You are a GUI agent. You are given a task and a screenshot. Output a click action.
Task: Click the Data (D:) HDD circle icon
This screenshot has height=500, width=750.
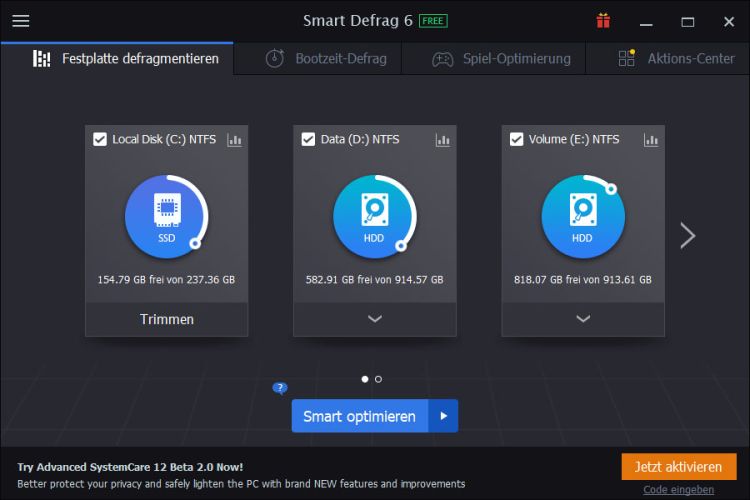(374, 214)
